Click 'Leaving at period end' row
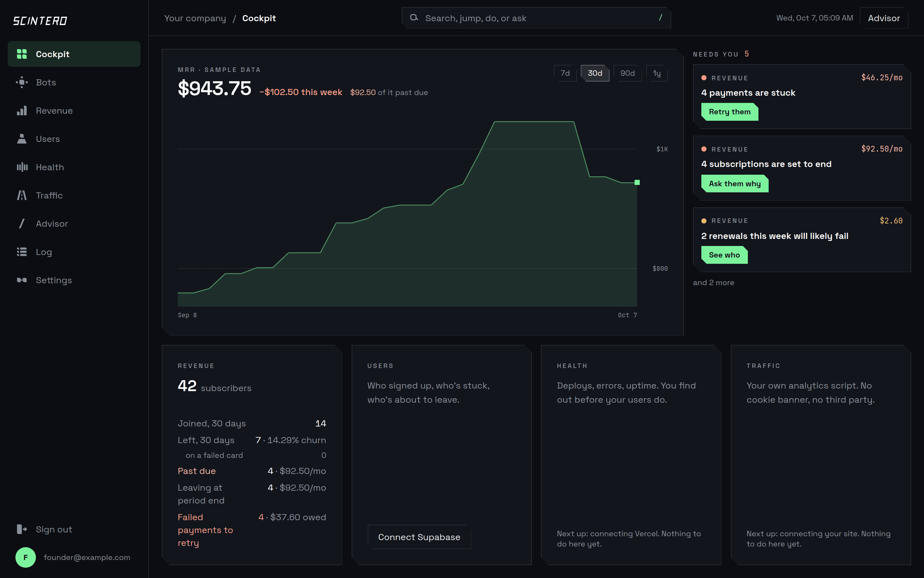Screen dimensions: 924x578 (x=252, y=494)
